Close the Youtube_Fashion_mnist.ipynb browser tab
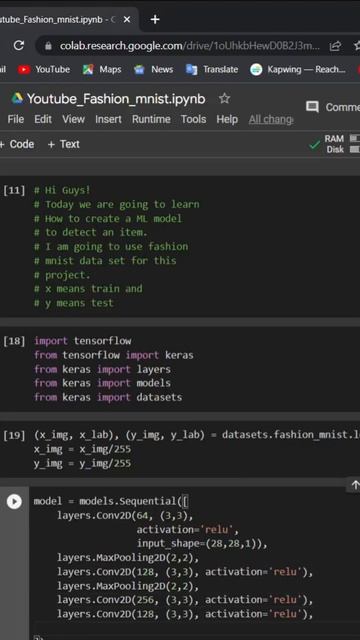This screenshot has width=360, height=640. pos(127,19)
